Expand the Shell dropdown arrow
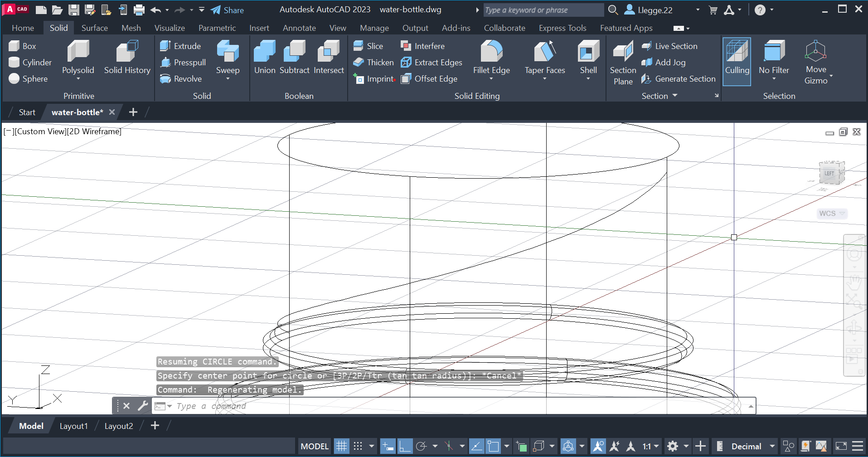Viewport: 868px width, 457px height. [588, 79]
